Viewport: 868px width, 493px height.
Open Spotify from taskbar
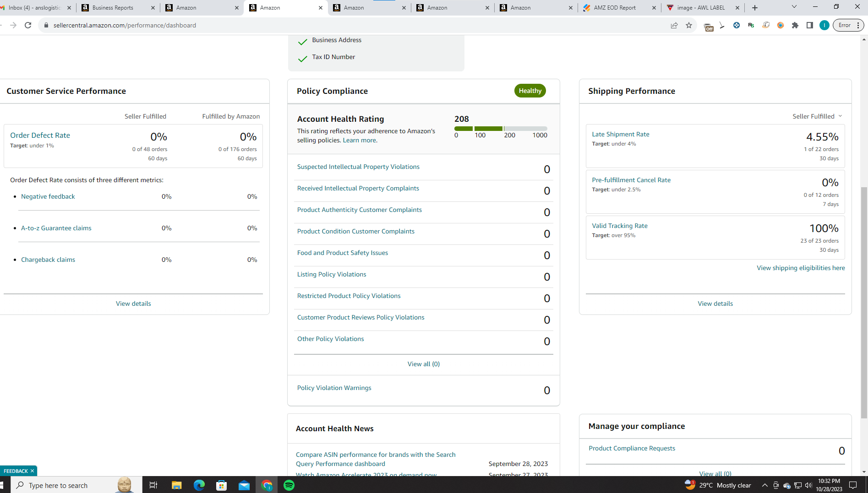point(289,485)
